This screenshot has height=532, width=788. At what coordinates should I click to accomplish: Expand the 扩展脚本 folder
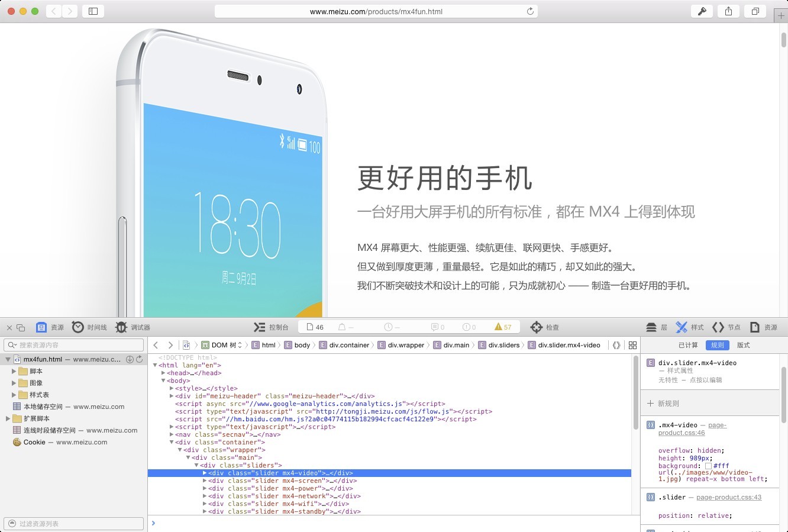(x=8, y=418)
